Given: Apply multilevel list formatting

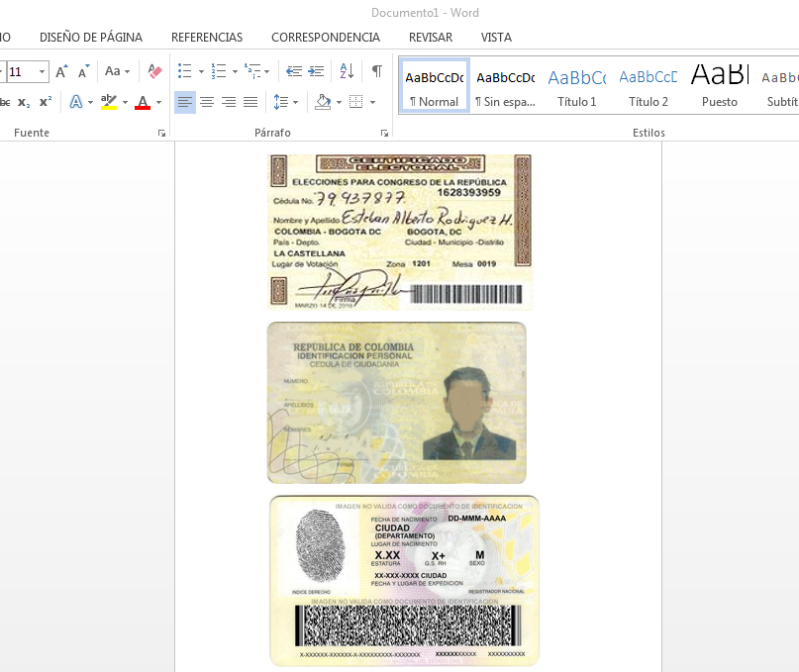Looking at the screenshot, I should click(252, 71).
